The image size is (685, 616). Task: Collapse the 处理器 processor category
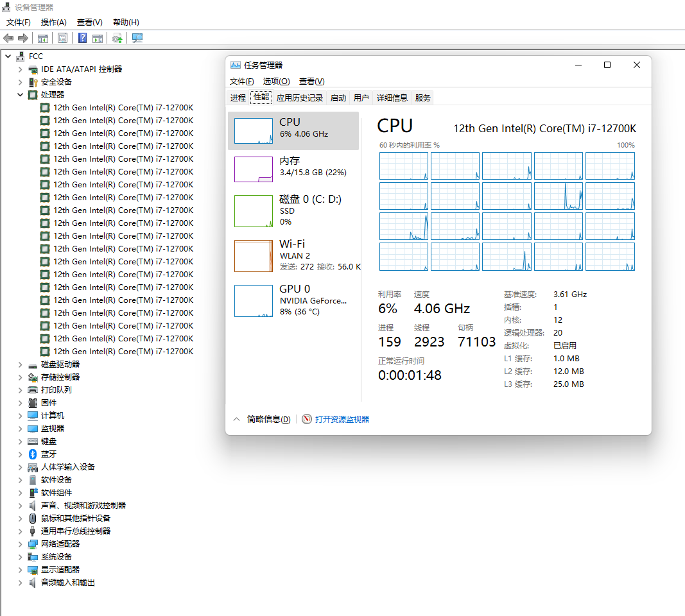pos(21,95)
